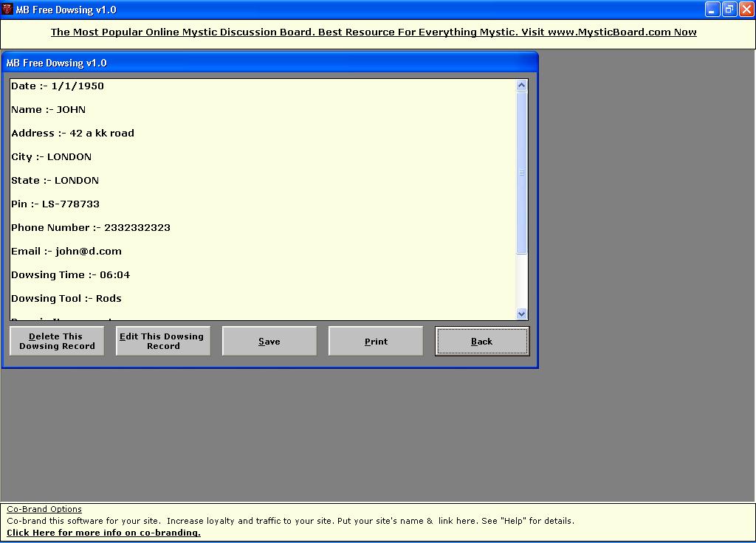Minimize the MB Free Dowsing window
This screenshot has width=756, height=543.
coord(712,9)
